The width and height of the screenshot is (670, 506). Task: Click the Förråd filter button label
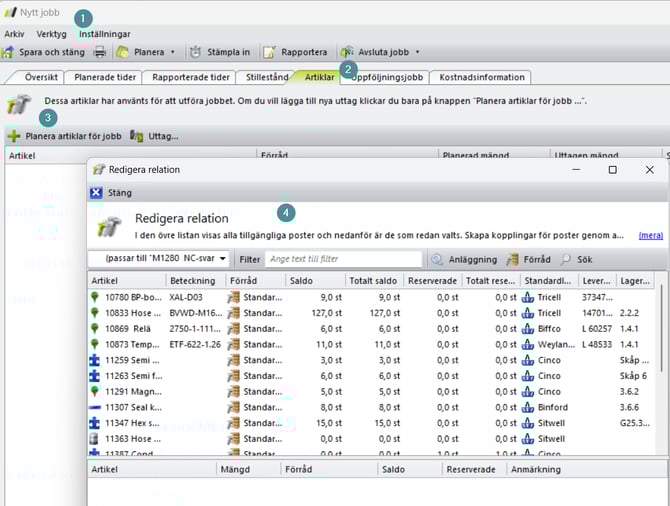tap(537, 259)
